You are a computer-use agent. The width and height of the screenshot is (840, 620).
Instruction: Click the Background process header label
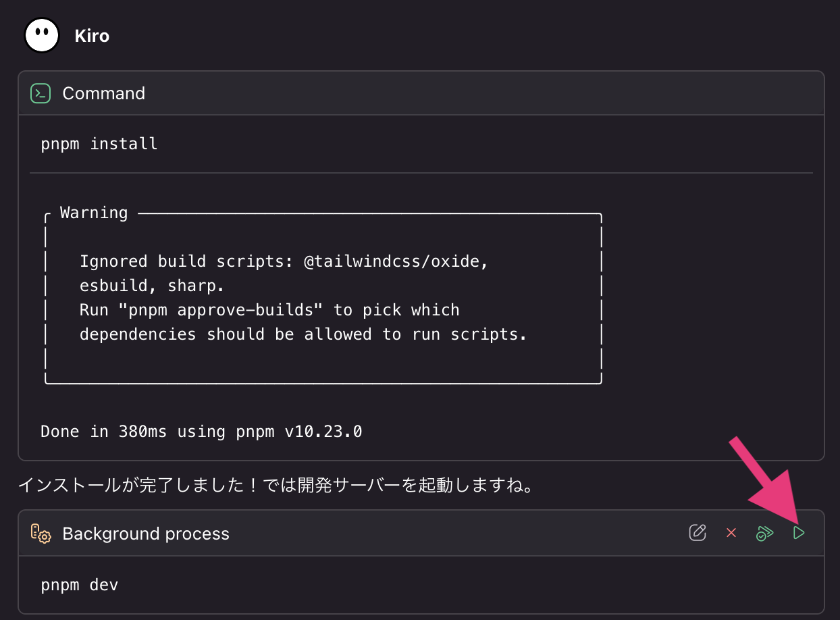[146, 534]
